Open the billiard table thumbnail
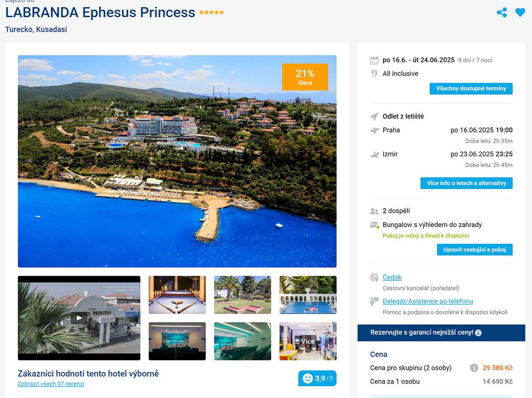 click(177, 295)
